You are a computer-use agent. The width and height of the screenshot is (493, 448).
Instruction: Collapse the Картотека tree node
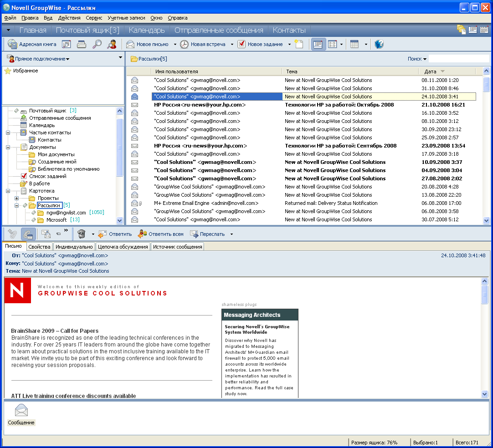click(x=8, y=191)
